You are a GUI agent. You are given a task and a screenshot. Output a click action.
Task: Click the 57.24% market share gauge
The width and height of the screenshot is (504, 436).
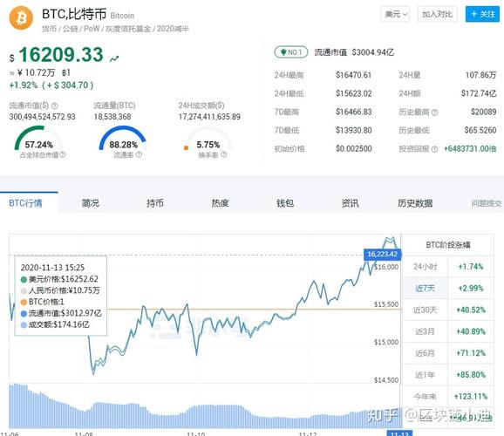tap(38, 139)
